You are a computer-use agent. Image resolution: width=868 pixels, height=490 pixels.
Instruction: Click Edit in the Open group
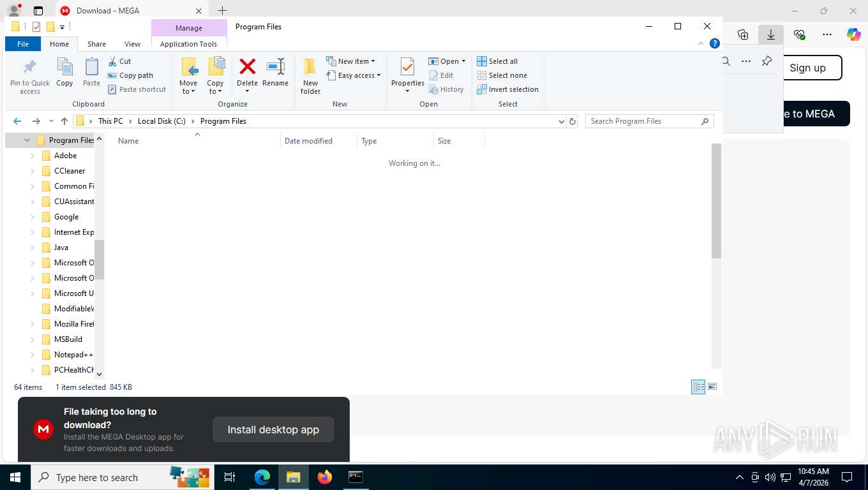coord(441,75)
